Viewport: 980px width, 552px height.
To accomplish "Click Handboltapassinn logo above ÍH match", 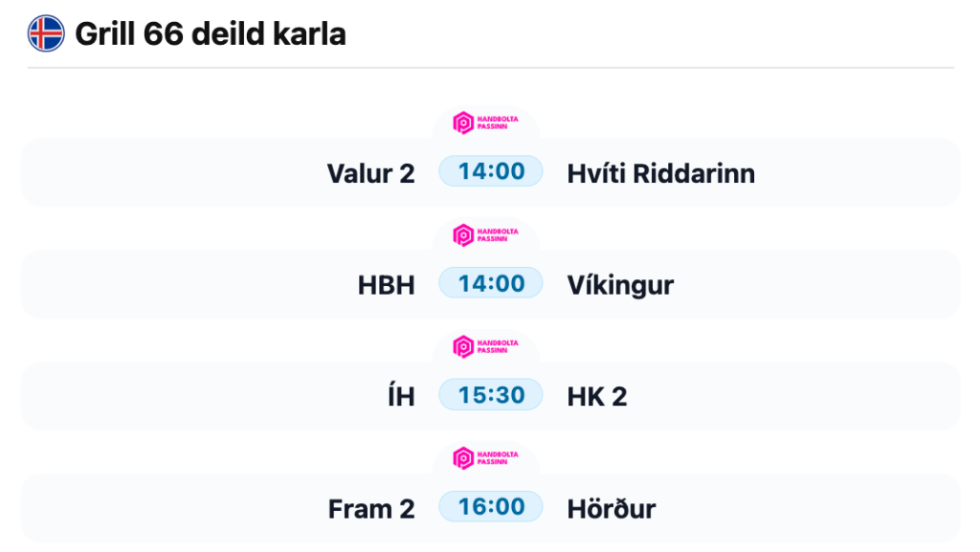I will click(x=485, y=346).
